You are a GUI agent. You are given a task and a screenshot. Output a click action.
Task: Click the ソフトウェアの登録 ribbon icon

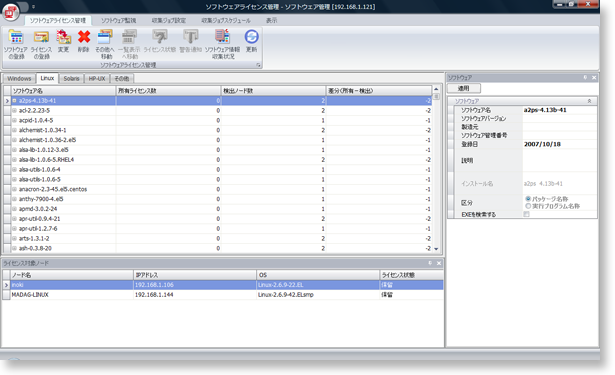(16, 44)
